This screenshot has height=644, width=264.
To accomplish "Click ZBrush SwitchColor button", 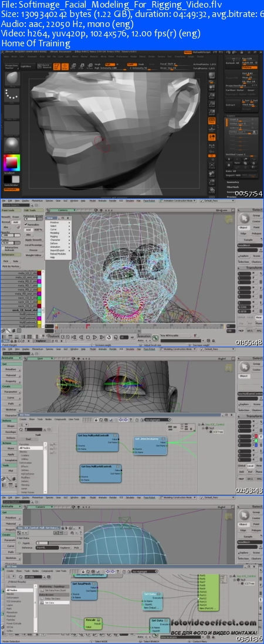I will click(11, 186).
